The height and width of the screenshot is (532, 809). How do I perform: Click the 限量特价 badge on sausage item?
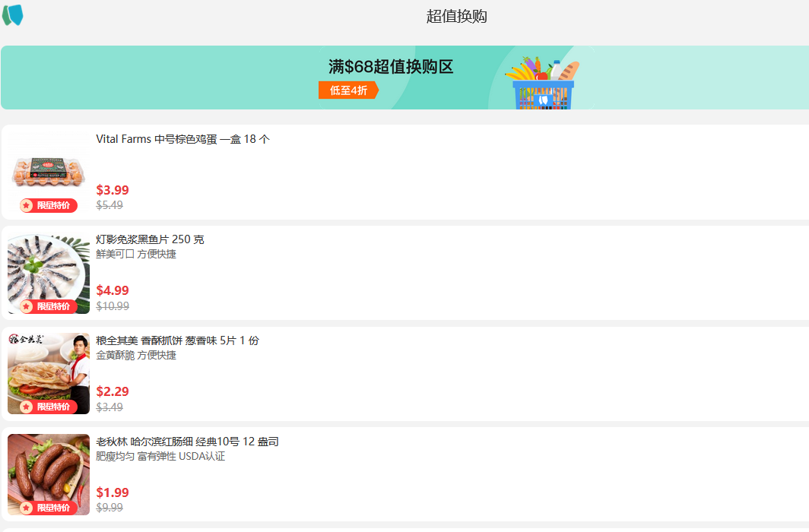click(x=49, y=508)
